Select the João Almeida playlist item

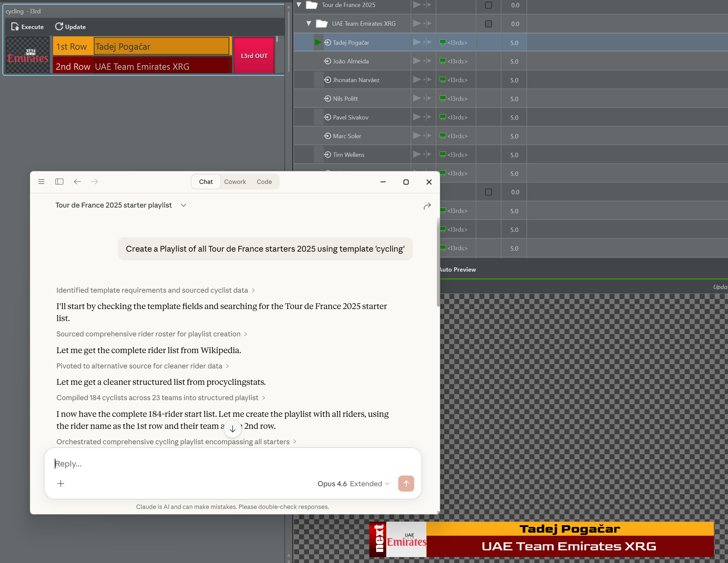(x=351, y=61)
